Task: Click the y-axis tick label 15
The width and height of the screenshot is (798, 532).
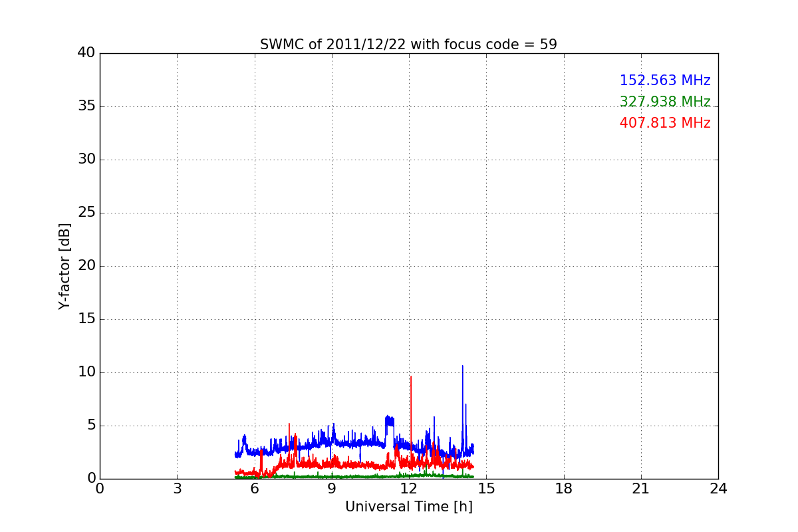Action: tap(87, 319)
